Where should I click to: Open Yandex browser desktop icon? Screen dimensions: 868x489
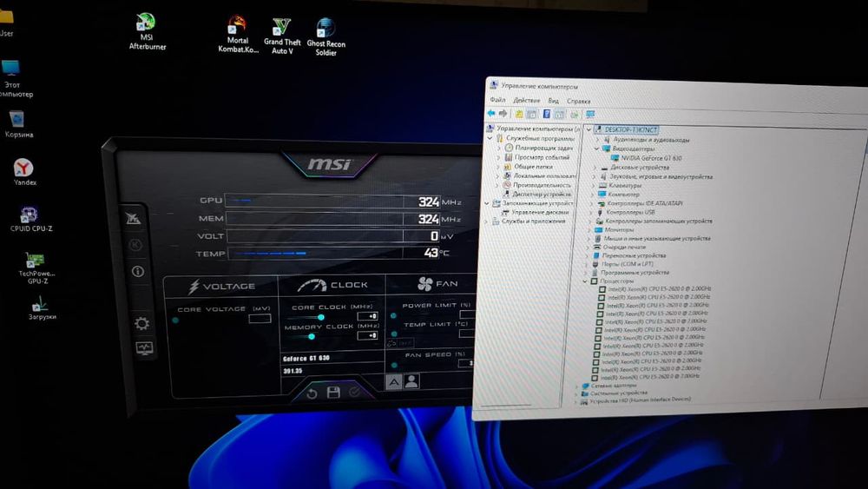(x=23, y=172)
